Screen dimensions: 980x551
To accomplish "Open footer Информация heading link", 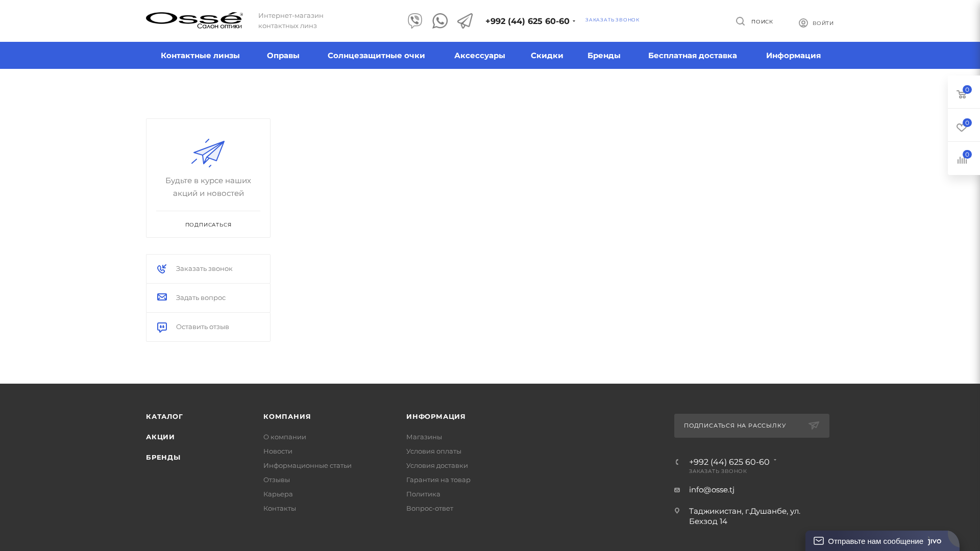I will (436, 417).
